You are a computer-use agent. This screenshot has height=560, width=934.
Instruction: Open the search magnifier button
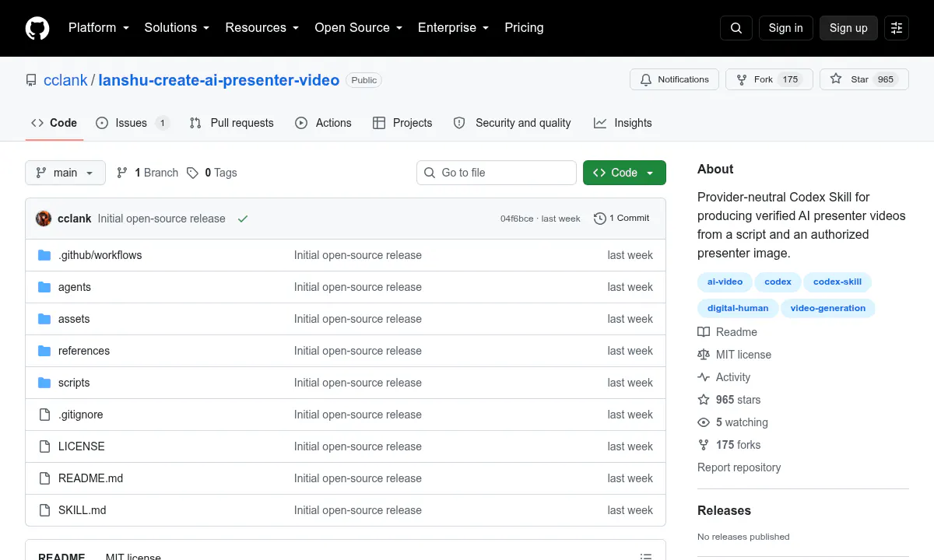(x=736, y=28)
